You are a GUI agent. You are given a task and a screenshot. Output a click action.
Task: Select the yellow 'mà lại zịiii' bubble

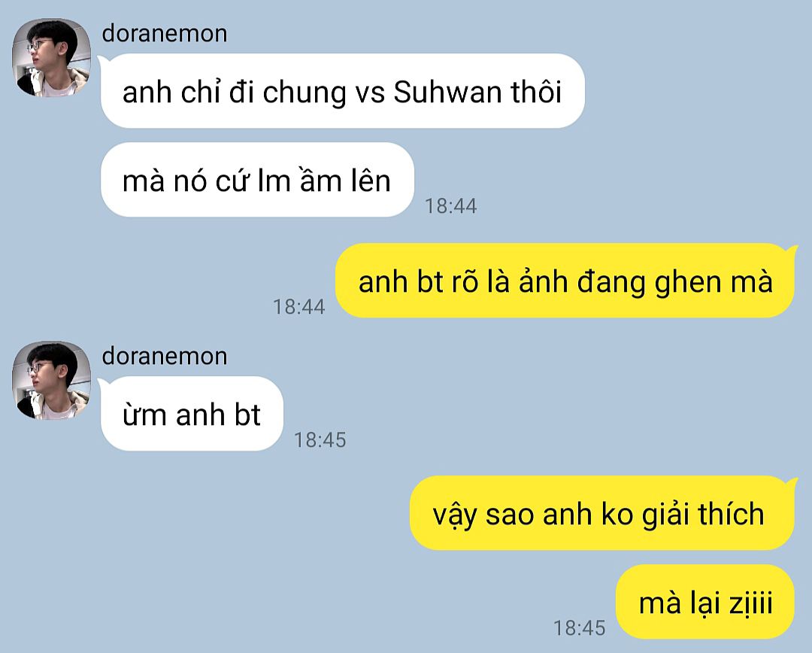pyautogui.click(x=705, y=602)
